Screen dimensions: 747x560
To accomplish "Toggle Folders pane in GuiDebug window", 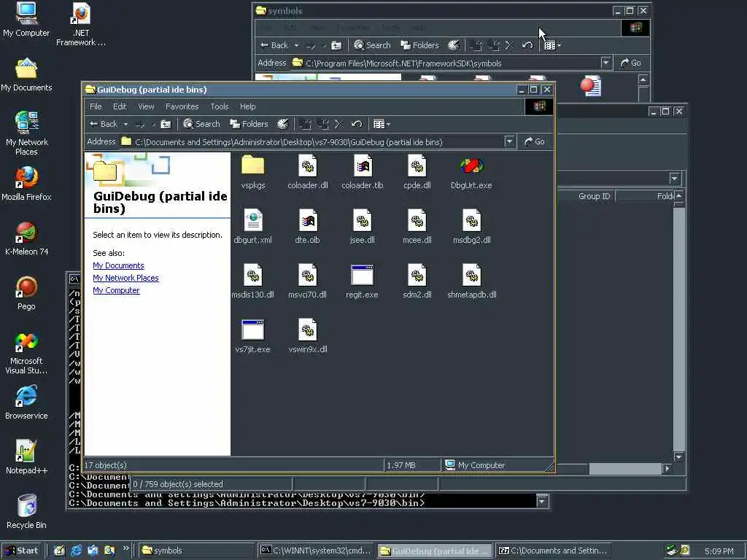I will [x=249, y=124].
